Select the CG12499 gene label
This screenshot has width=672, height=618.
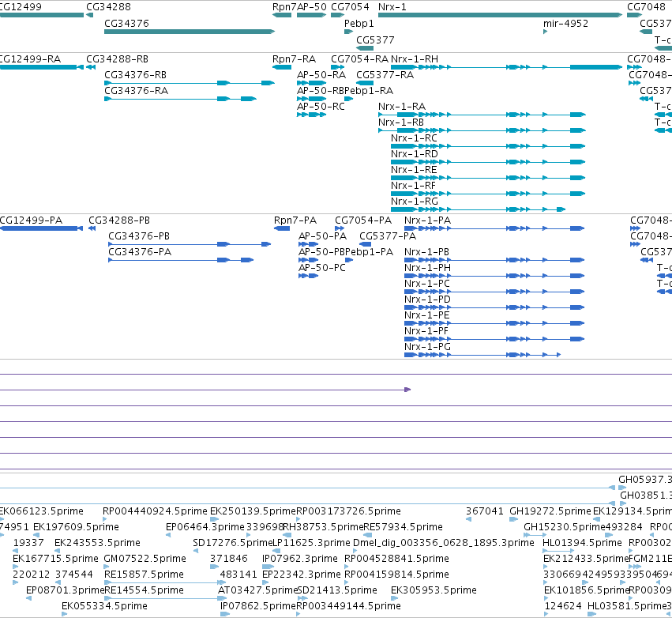coord(21,7)
